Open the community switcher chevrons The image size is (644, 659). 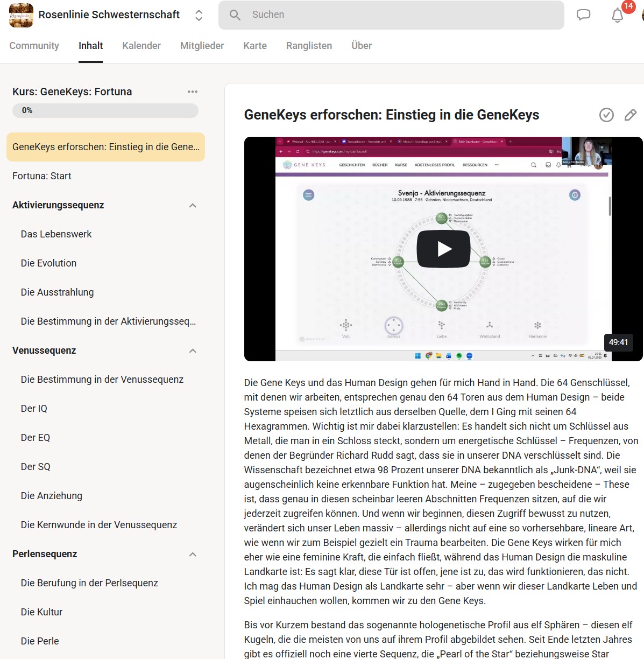(199, 15)
